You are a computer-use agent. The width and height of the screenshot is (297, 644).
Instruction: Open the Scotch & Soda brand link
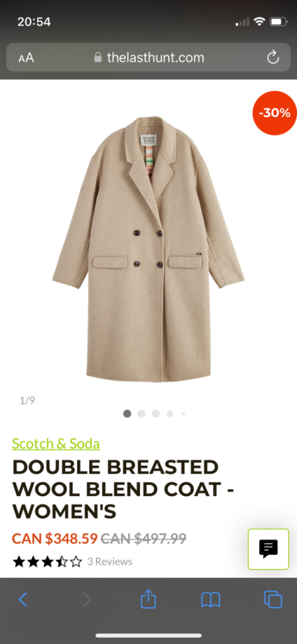point(56,443)
